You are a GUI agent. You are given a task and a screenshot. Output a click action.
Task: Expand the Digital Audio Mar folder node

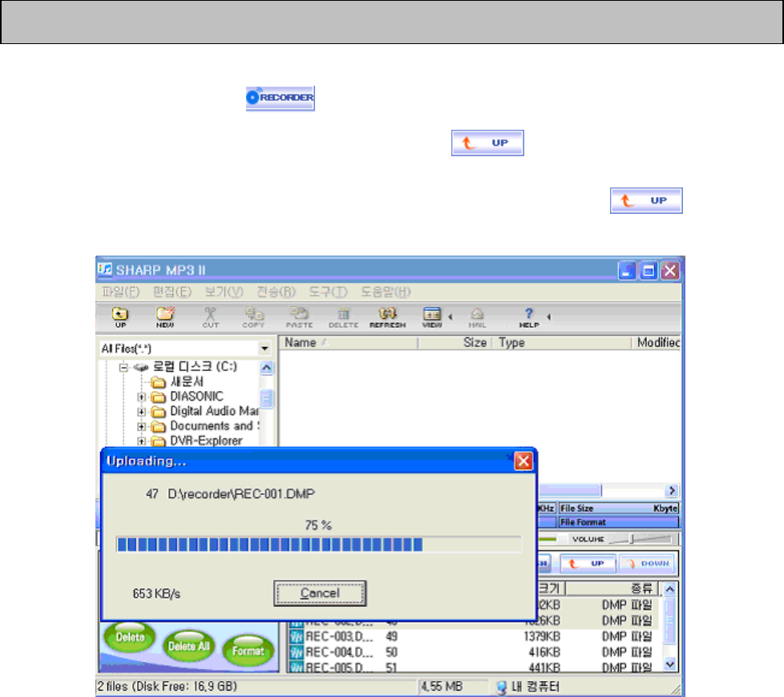pos(142,413)
